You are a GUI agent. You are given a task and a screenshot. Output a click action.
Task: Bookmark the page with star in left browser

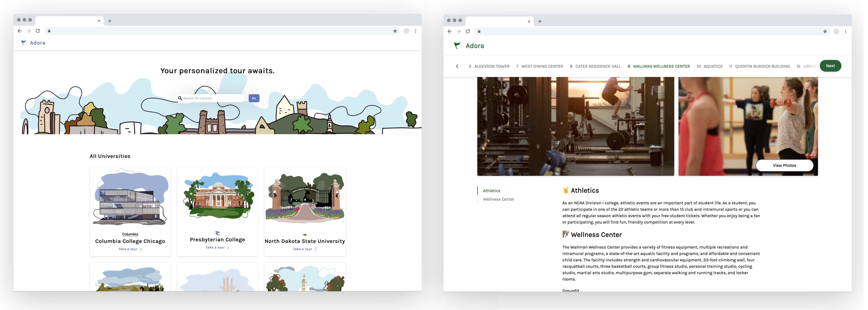click(x=395, y=31)
